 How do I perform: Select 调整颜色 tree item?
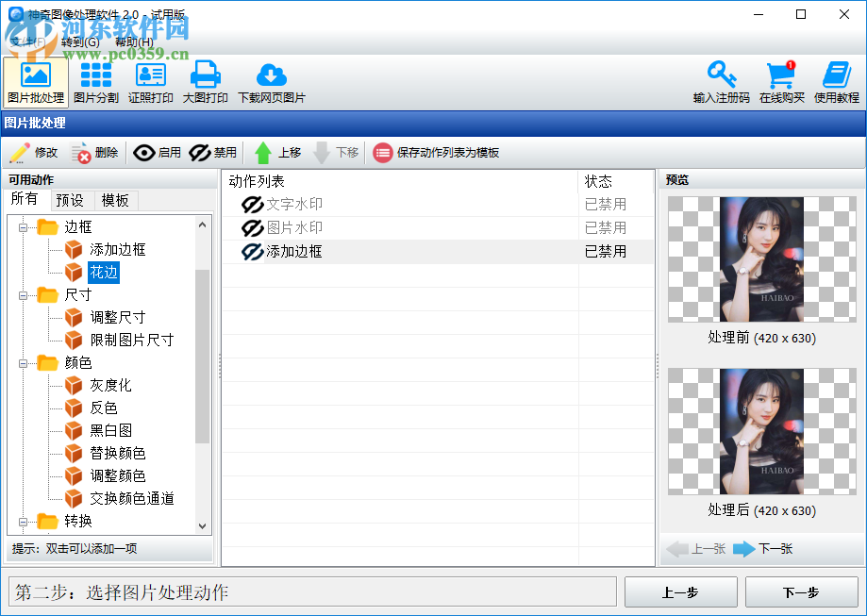tap(118, 476)
